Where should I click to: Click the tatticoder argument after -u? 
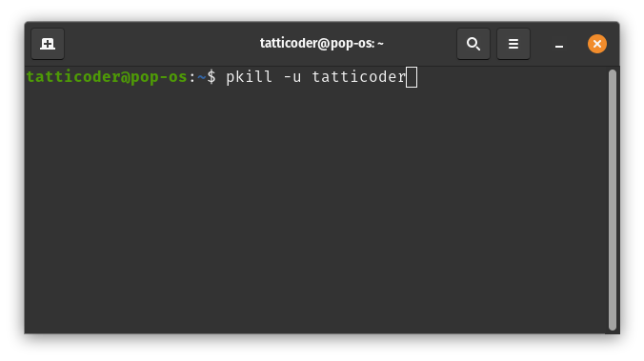[x=359, y=77]
